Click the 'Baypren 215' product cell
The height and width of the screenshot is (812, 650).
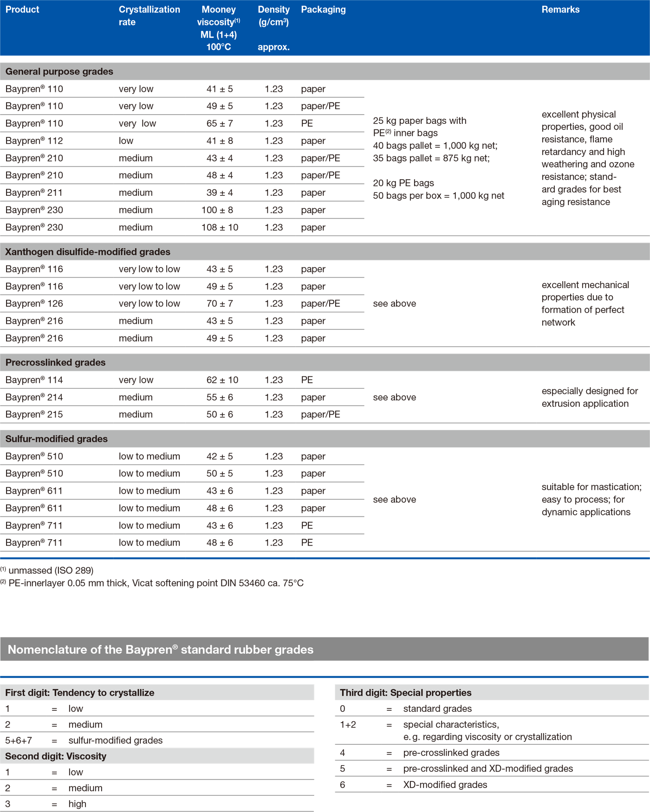click(x=34, y=414)
